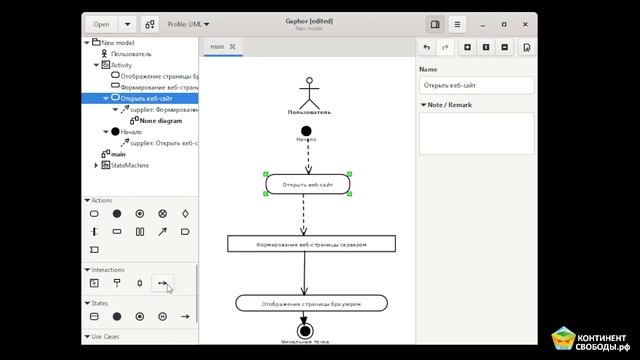Select the Execution specification tool
The width and height of the screenshot is (640, 360).
click(x=140, y=283)
